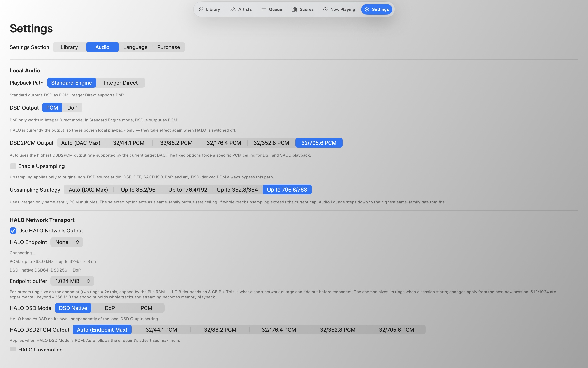Click the Settings gear icon
The width and height of the screenshot is (588, 368).
point(367,9)
